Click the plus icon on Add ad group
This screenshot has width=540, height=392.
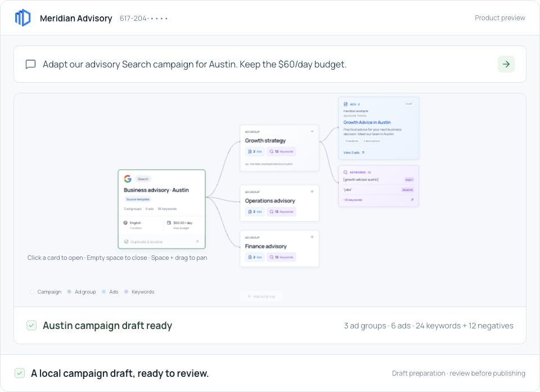pyautogui.click(x=249, y=296)
